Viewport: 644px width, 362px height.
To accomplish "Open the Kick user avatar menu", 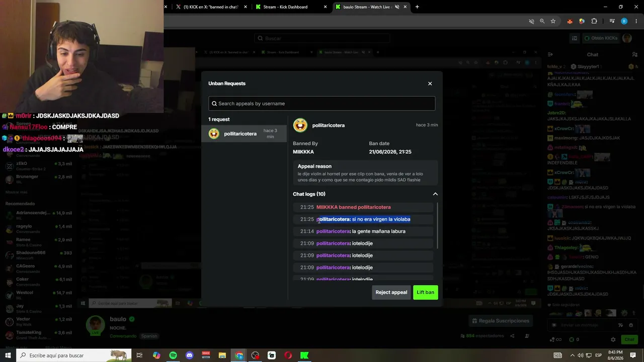I will [x=627, y=38].
